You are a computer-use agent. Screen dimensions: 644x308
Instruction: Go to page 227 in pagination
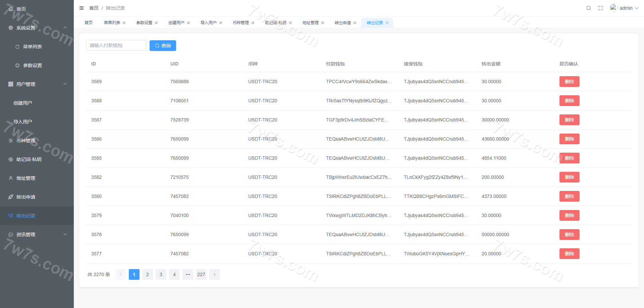click(x=201, y=274)
